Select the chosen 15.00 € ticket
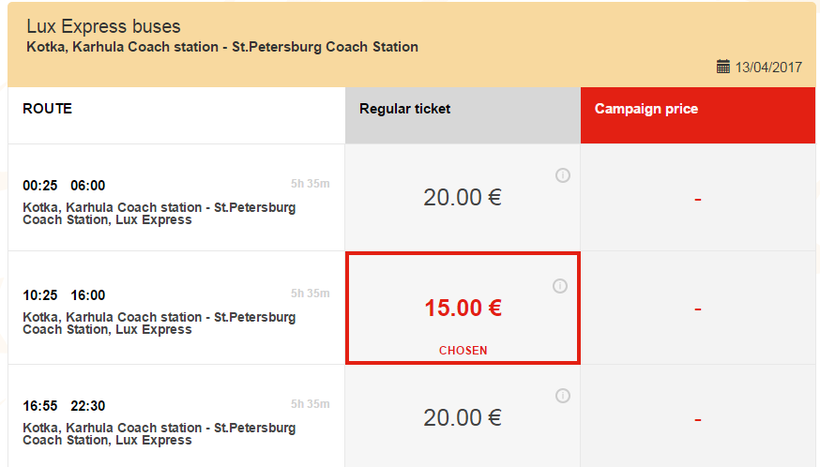The image size is (820, 467). coord(462,308)
